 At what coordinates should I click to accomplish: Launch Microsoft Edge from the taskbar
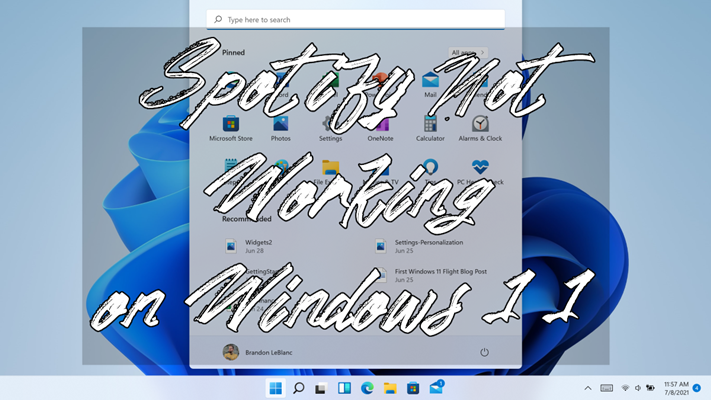[367, 388]
